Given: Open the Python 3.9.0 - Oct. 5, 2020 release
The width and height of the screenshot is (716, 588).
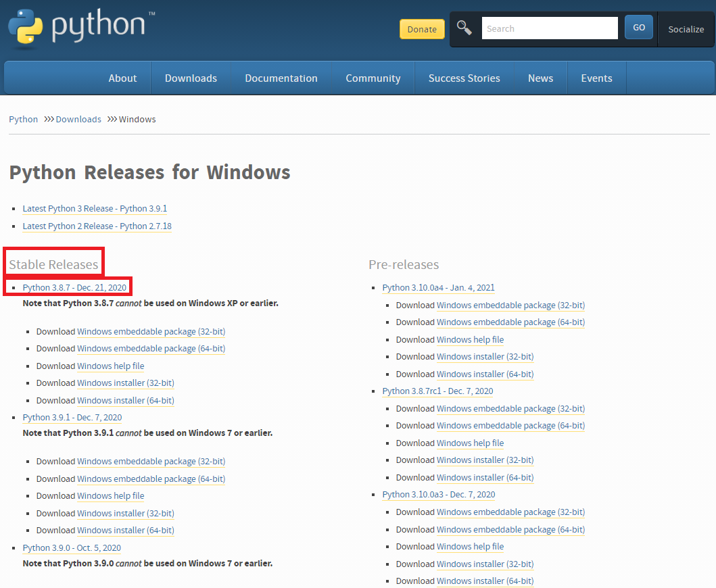Looking at the screenshot, I should [72, 548].
